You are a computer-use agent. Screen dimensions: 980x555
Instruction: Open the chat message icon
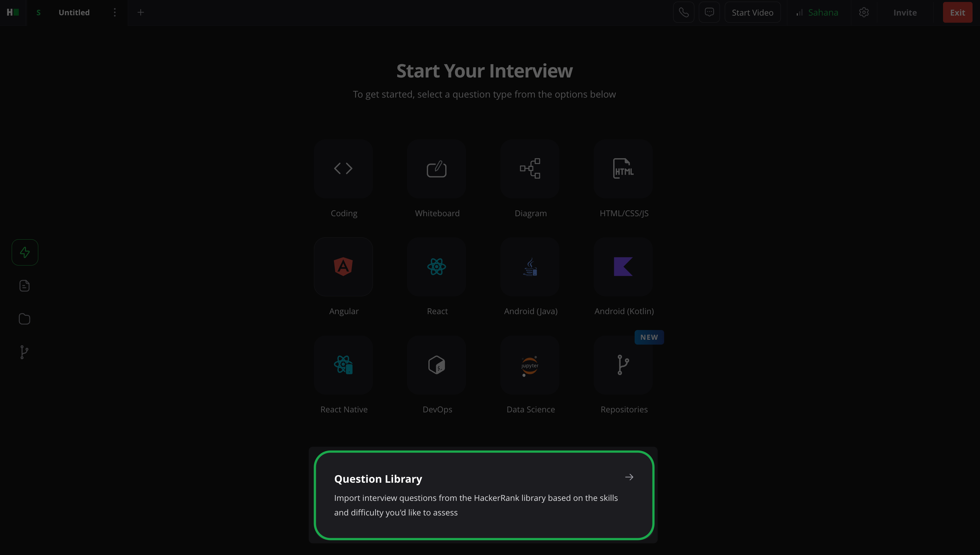point(709,13)
